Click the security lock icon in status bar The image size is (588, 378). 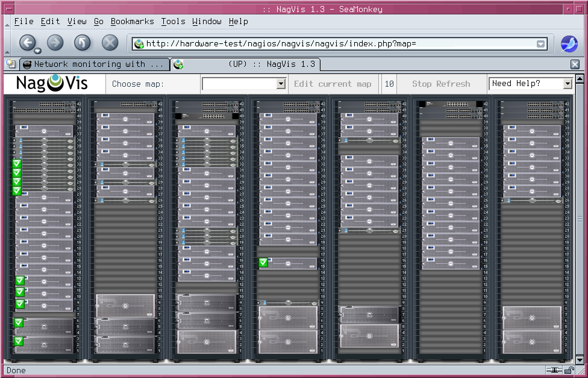tap(569, 371)
